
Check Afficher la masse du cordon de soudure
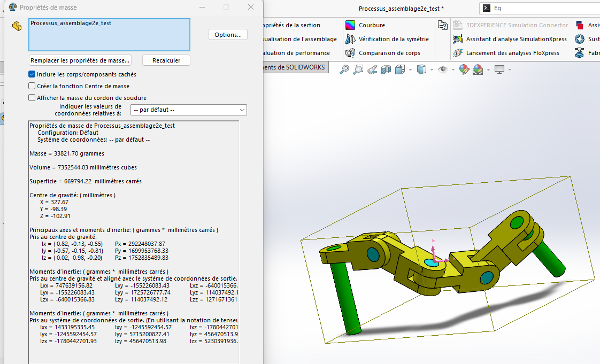[32, 98]
